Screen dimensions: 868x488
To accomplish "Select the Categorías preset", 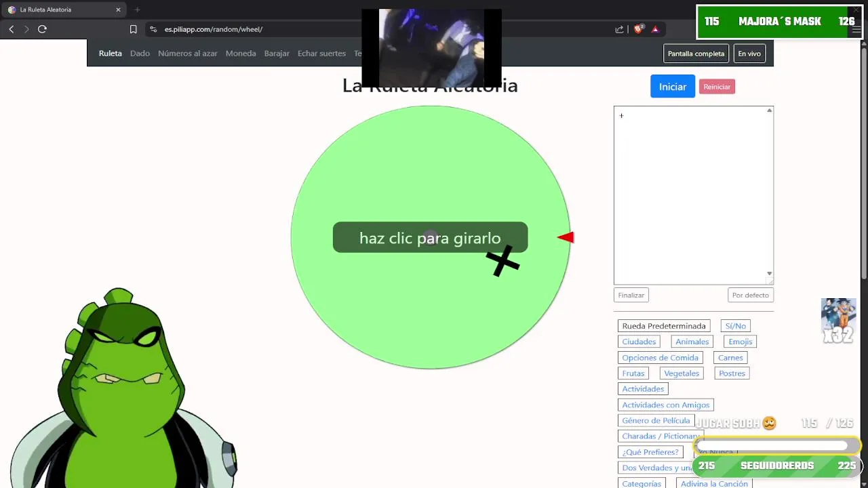I will point(642,483).
